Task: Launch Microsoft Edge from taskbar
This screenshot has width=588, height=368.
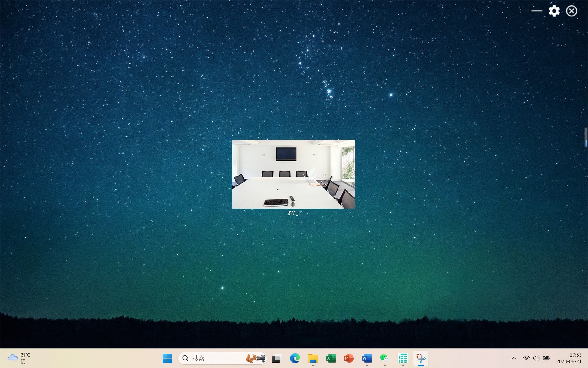Action: click(295, 358)
